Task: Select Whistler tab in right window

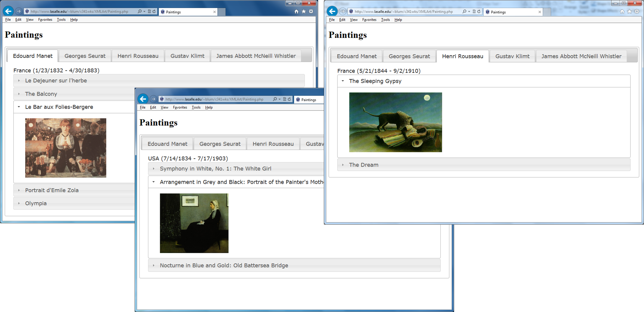Action: pos(581,56)
